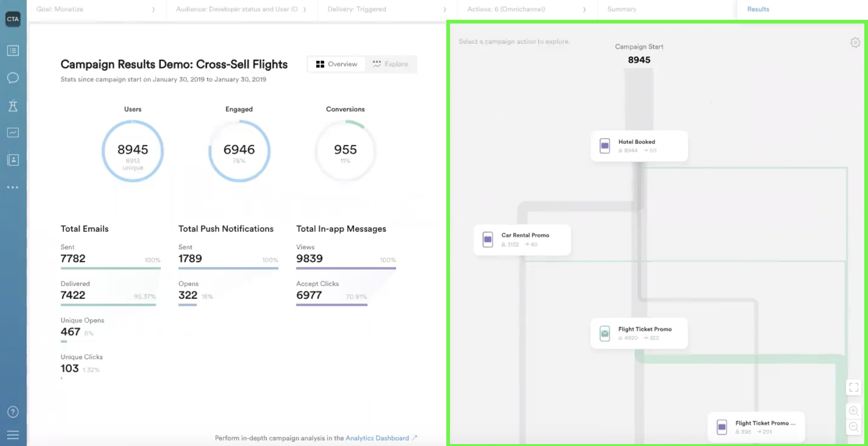Open the Analytics Dashboard link
The width and height of the screenshot is (868, 446).
[377, 438]
